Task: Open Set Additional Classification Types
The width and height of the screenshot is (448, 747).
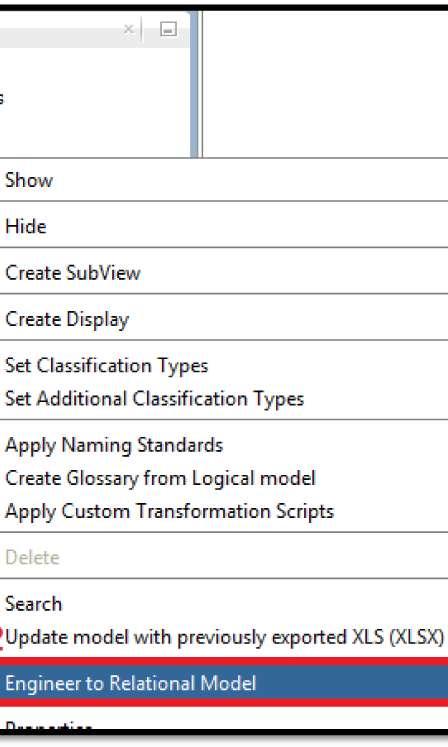Action: click(x=224, y=399)
